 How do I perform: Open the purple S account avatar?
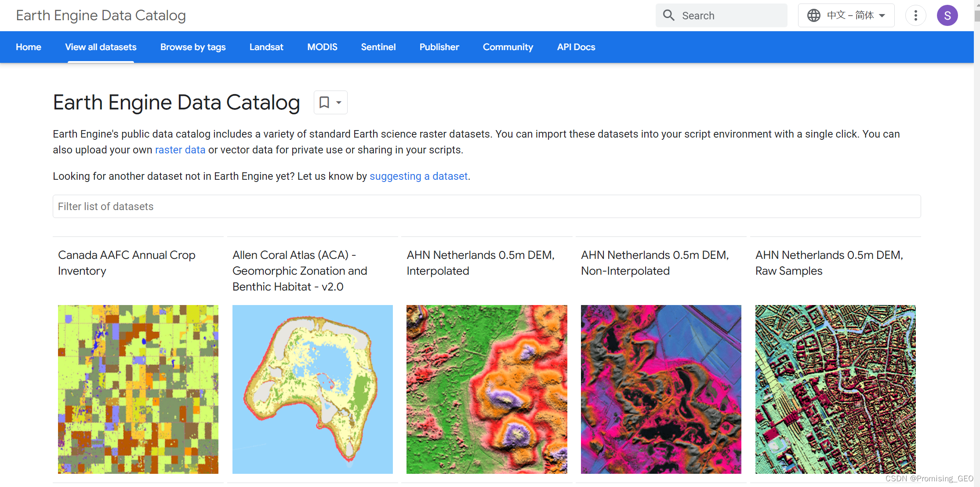tap(947, 16)
